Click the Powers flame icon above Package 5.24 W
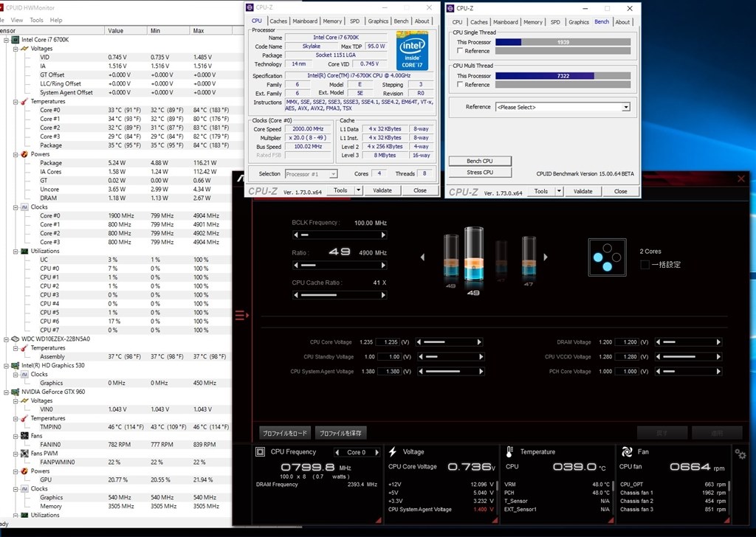756x537 pixels. tap(24, 154)
